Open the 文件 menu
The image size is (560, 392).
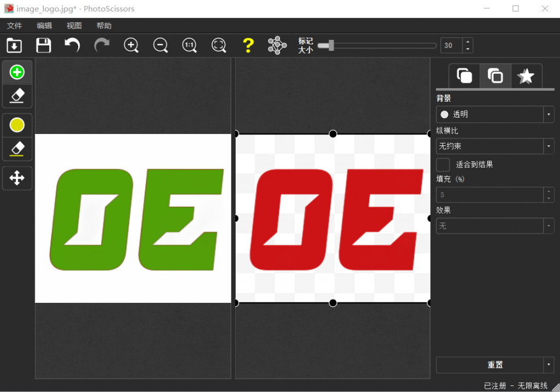pos(14,26)
